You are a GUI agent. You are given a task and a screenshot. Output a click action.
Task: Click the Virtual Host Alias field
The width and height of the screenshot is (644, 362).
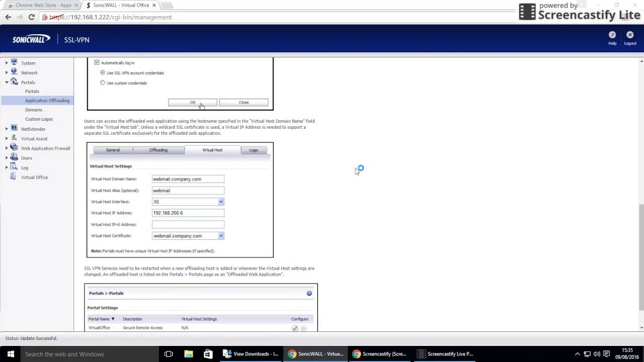pos(188,191)
